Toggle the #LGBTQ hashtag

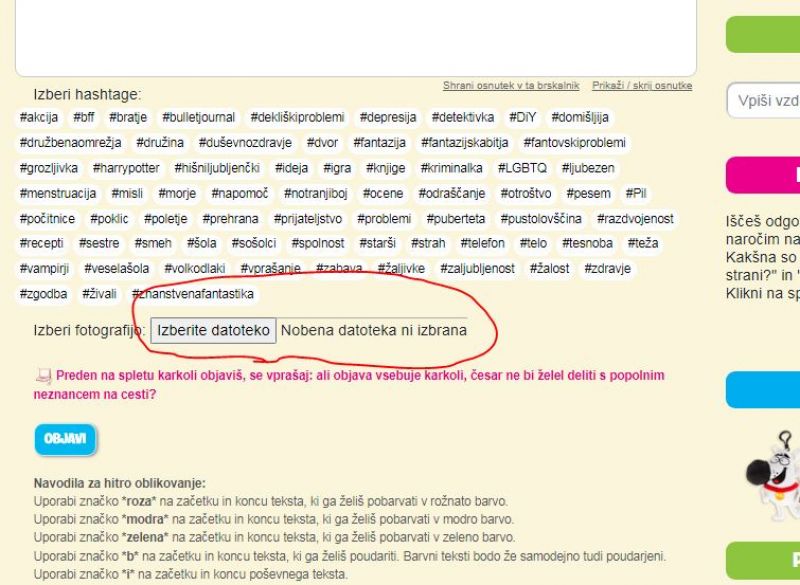(x=522, y=168)
